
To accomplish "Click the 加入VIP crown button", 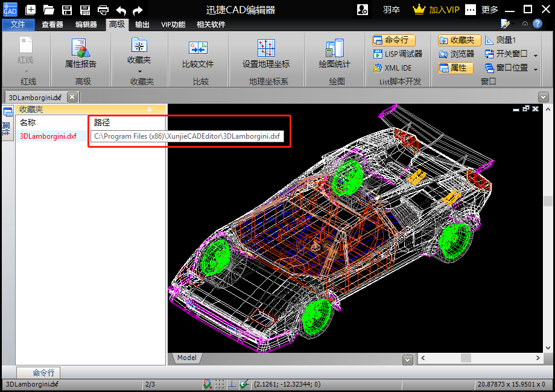I will pyautogui.click(x=436, y=10).
